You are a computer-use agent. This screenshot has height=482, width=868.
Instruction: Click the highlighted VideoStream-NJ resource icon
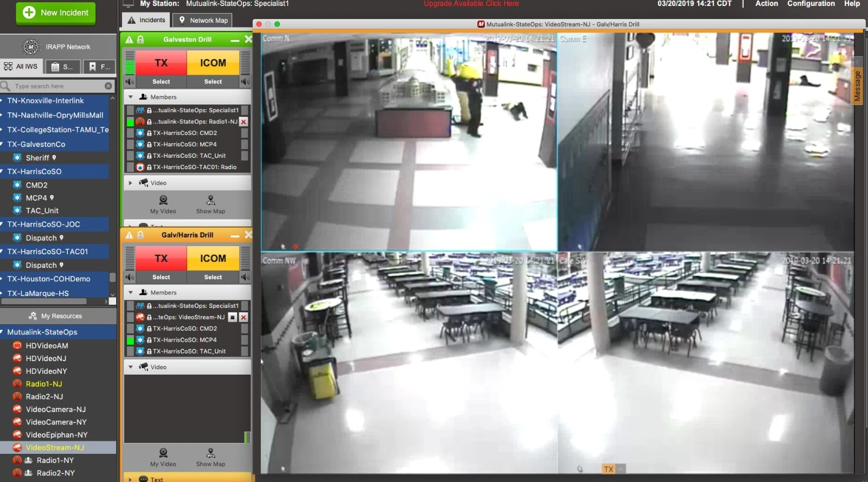17,448
